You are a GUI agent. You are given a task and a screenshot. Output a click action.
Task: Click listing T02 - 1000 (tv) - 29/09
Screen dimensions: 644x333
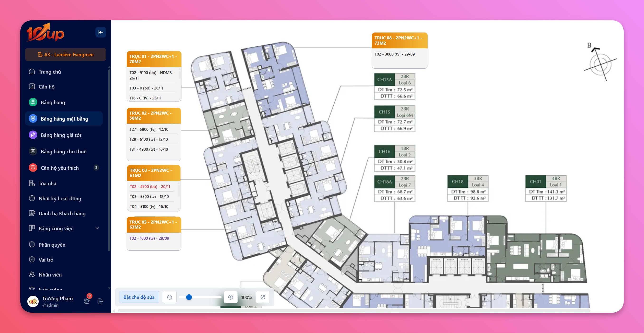(x=149, y=238)
